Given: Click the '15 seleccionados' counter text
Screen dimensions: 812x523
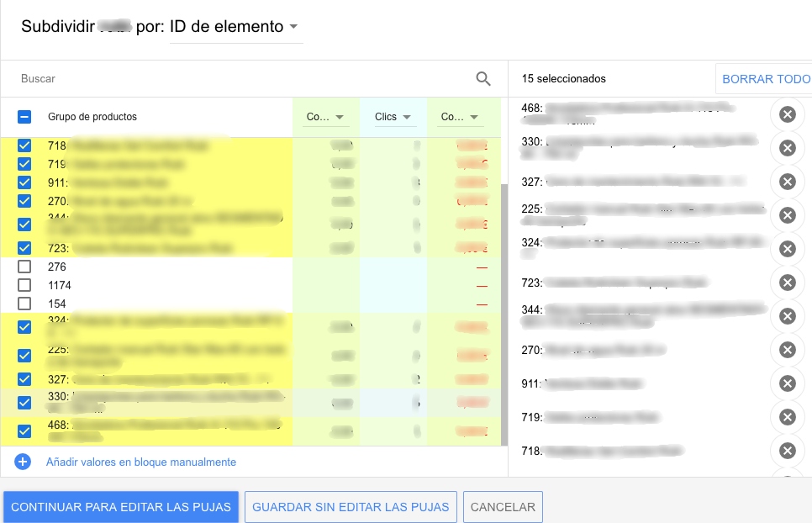Looking at the screenshot, I should click(x=563, y=79).
